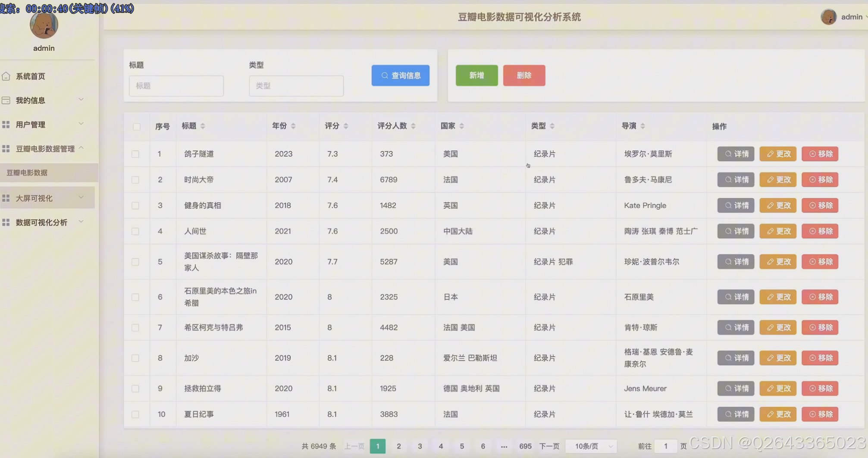Focus the 标题 search input field

pos(176,86)
